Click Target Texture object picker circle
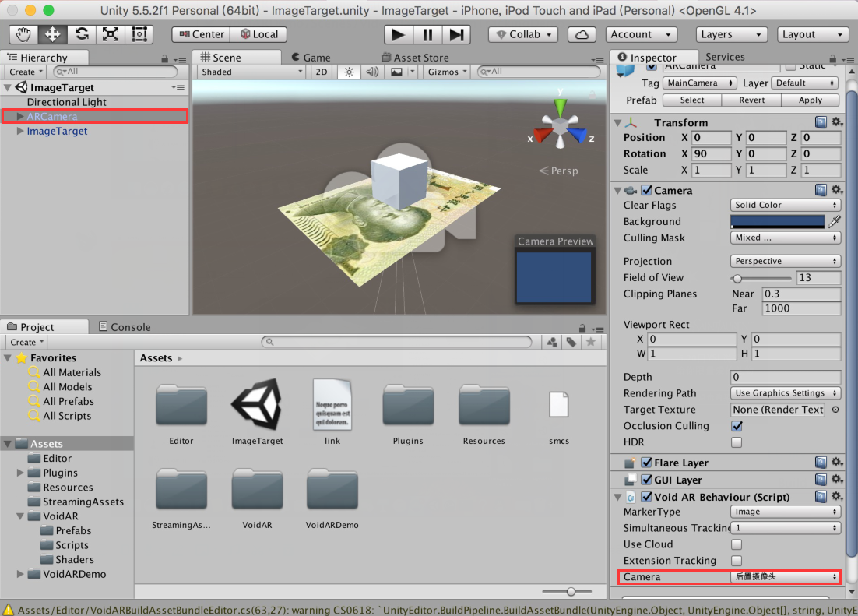 pyautogui.click(x=835, y=410)
